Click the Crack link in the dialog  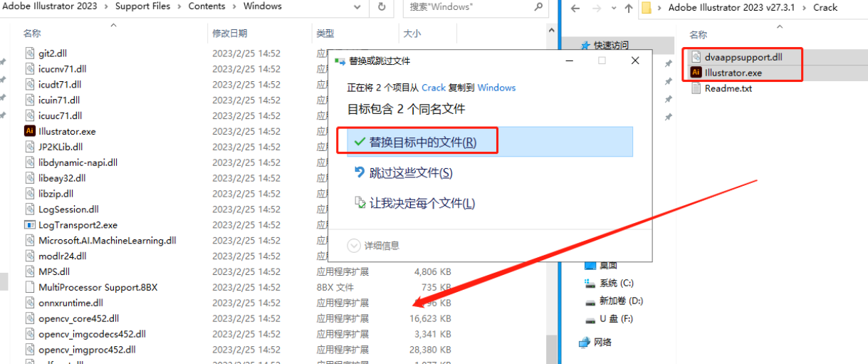434,88
